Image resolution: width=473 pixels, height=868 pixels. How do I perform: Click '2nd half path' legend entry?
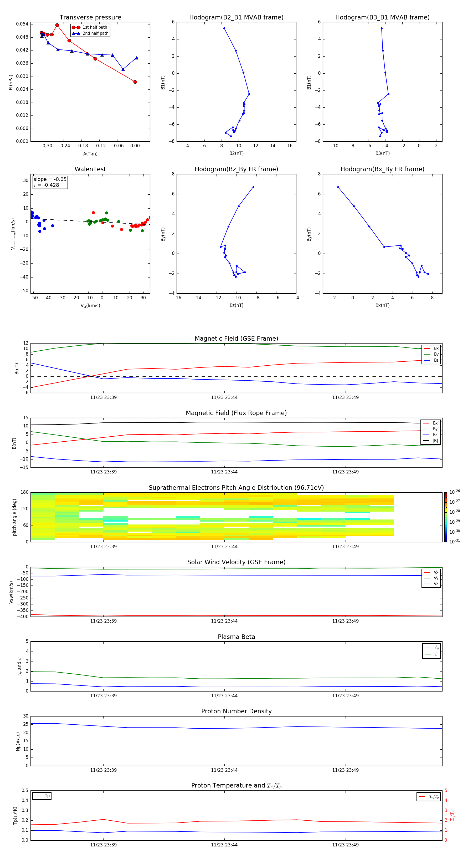[x=90, y=33]
